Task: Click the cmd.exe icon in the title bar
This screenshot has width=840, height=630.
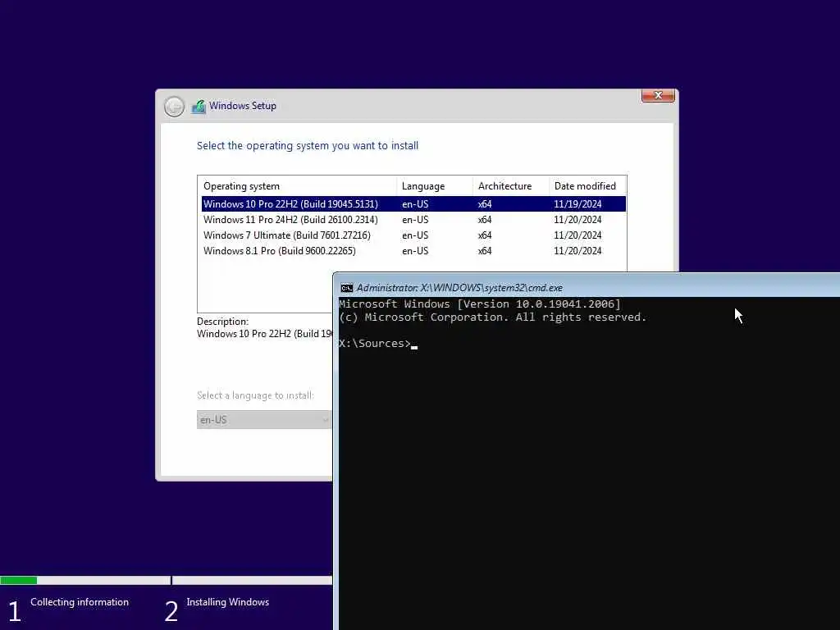Action: pyautogui.click(x=347, y=288)
